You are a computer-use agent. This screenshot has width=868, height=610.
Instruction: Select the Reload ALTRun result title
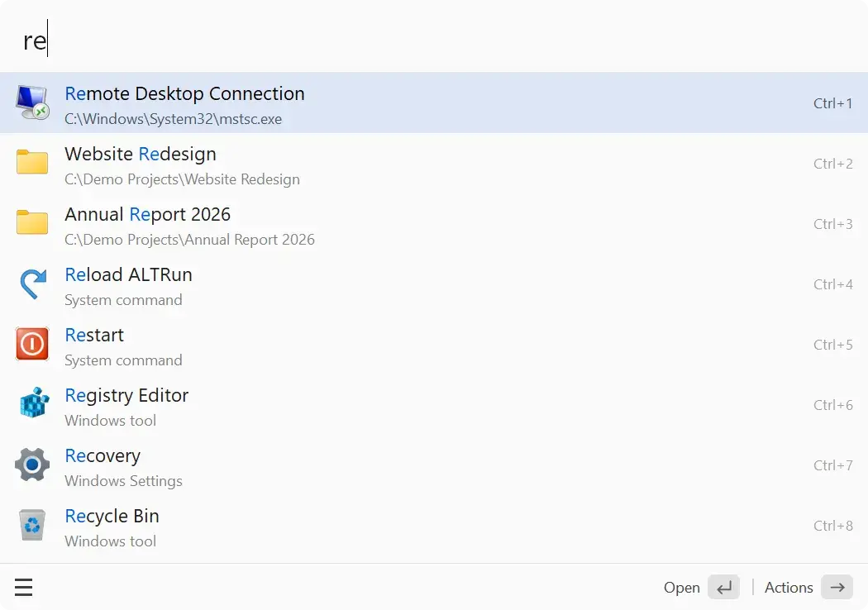click(128, 274)
